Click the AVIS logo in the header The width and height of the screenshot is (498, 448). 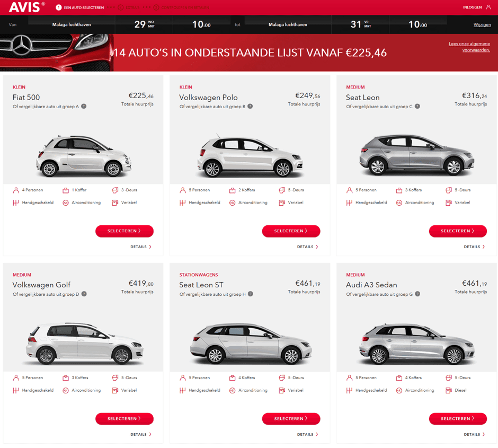(x=24, y=7)
